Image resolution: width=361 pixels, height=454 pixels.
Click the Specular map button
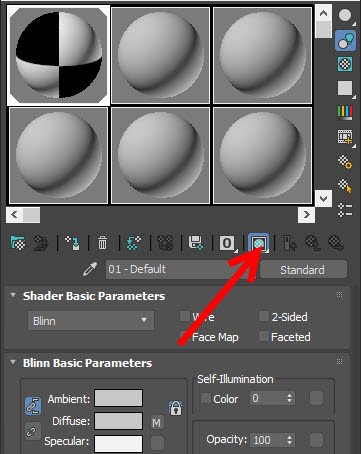click(x=157, y=443)
